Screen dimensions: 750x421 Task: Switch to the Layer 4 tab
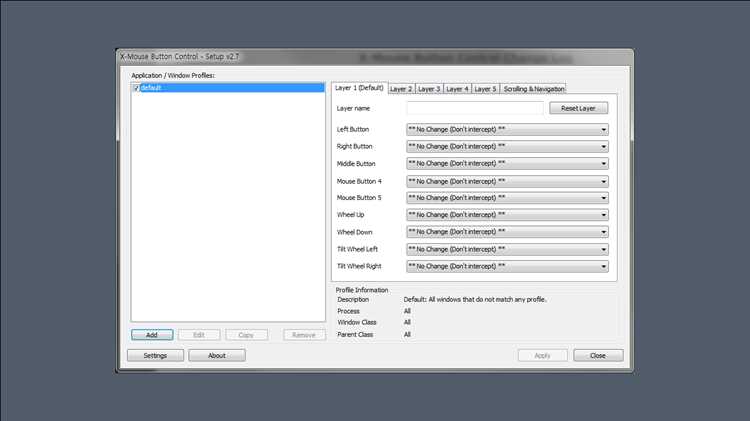pos(457,89)
